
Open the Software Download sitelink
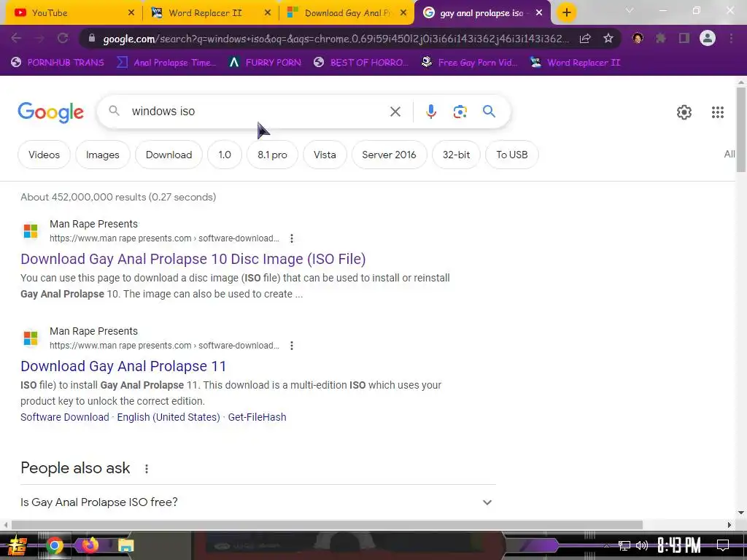pyautogui.click(x=65, y=417)
